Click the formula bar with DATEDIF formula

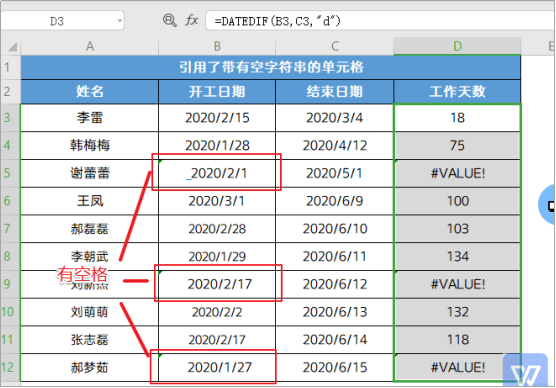pos(379,21)
